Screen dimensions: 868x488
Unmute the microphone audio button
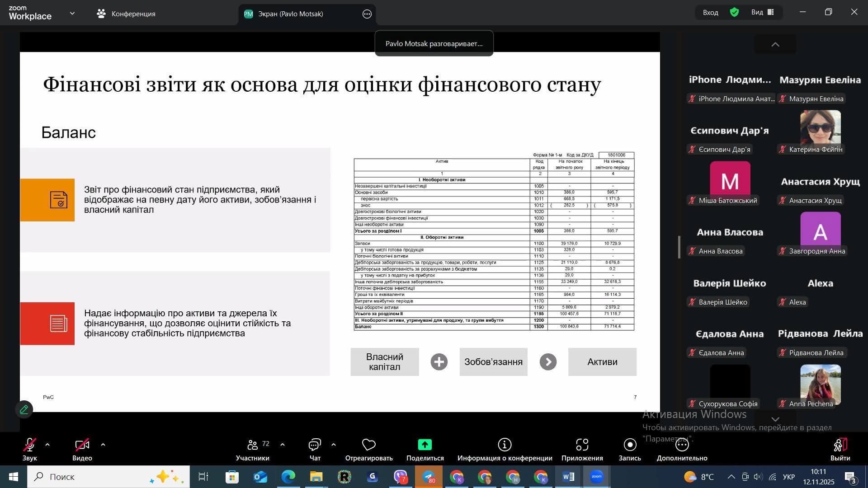[x=29, y=445]
